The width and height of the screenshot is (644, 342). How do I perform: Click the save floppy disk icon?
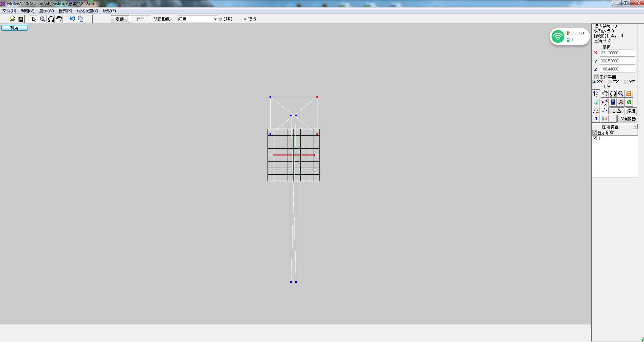(x=21, y=19)
